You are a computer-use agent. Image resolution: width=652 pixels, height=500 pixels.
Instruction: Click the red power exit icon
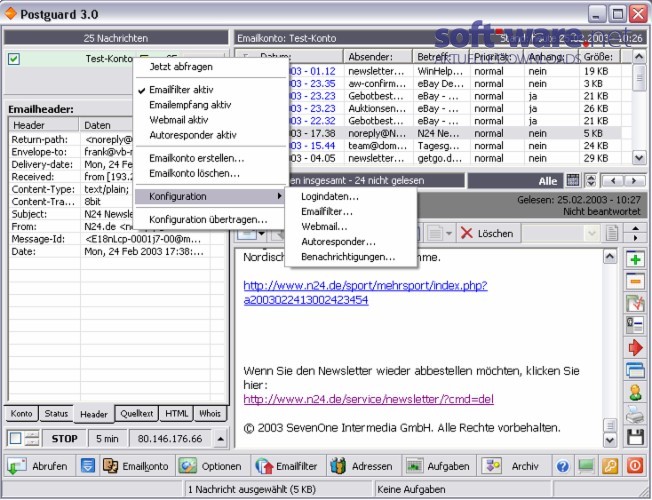pyautogui.click(x=635, y=466)
